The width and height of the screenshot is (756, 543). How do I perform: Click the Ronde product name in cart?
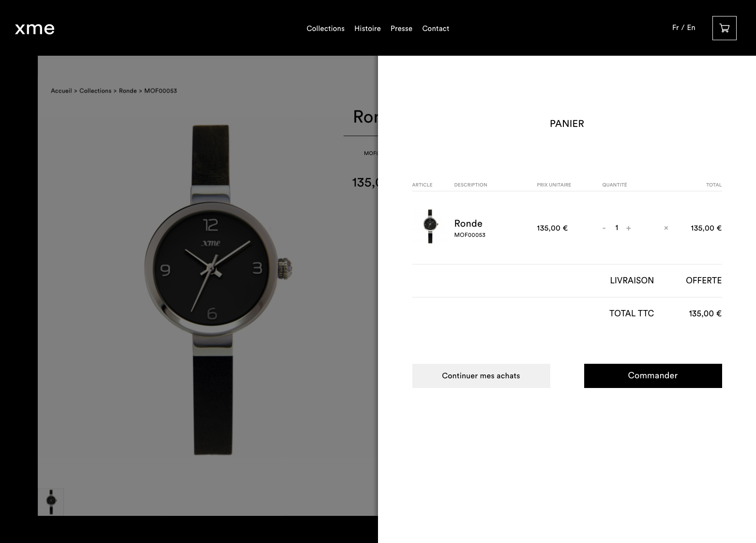coord(468,223)
